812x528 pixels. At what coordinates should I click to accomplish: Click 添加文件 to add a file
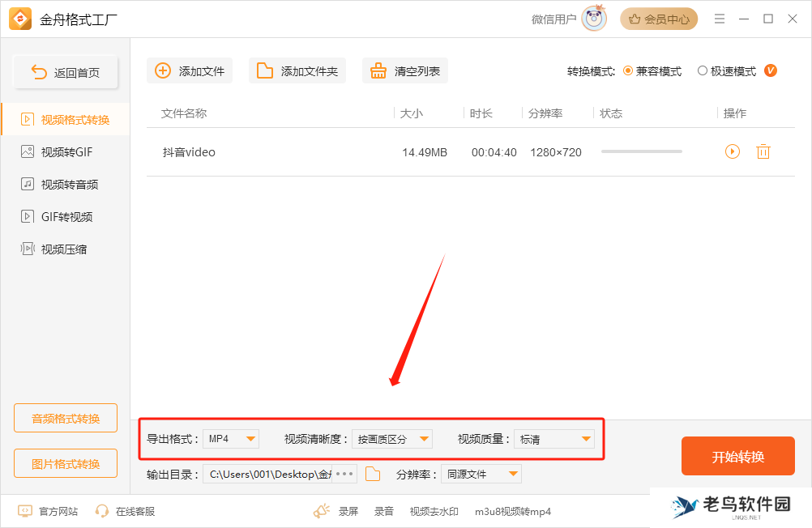click(x=190, y=71)
